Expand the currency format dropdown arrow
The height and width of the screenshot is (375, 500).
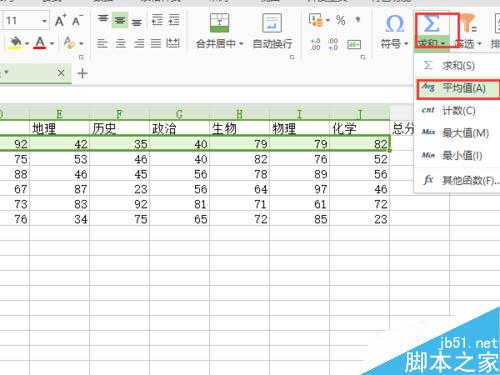click(328, 20)
